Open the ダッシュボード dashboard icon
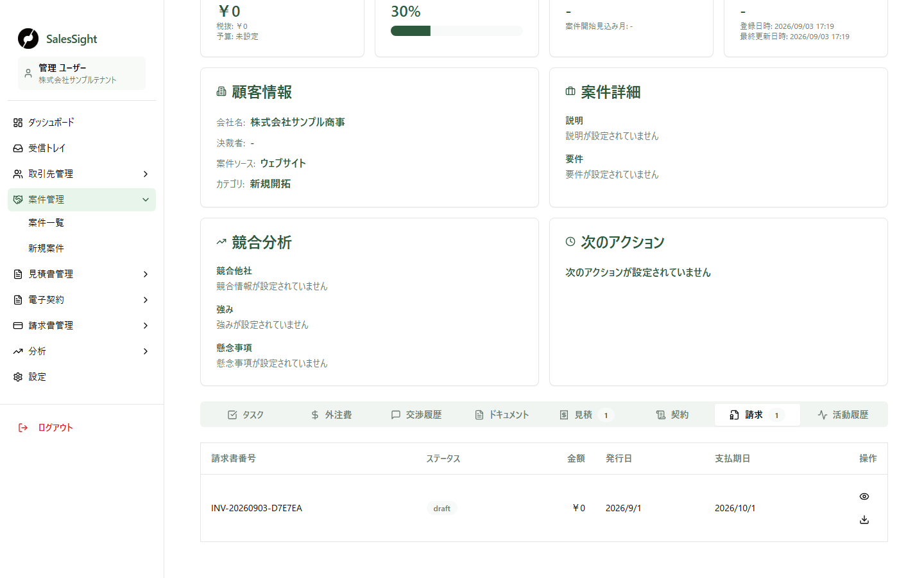This screenshot has width=924, height=578. click(x=18, y=123)
